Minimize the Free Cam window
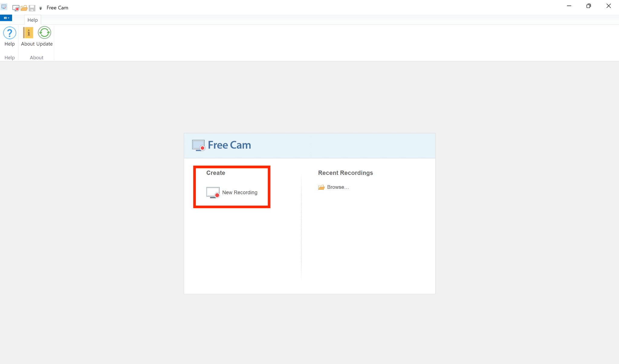This screenshot has height=364, width=619. click(569, 6)
